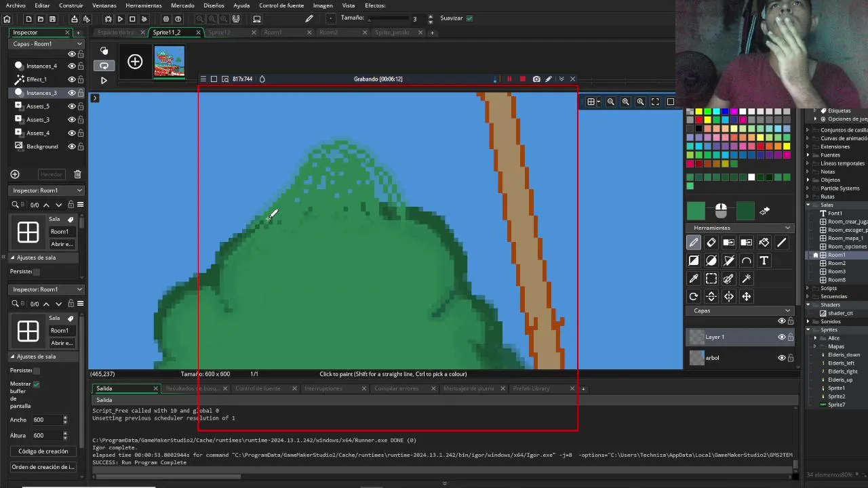Select the Rectangle Selection tool
Image resolution: width=868 pixels, height=488 pixels.
[711, 279]
